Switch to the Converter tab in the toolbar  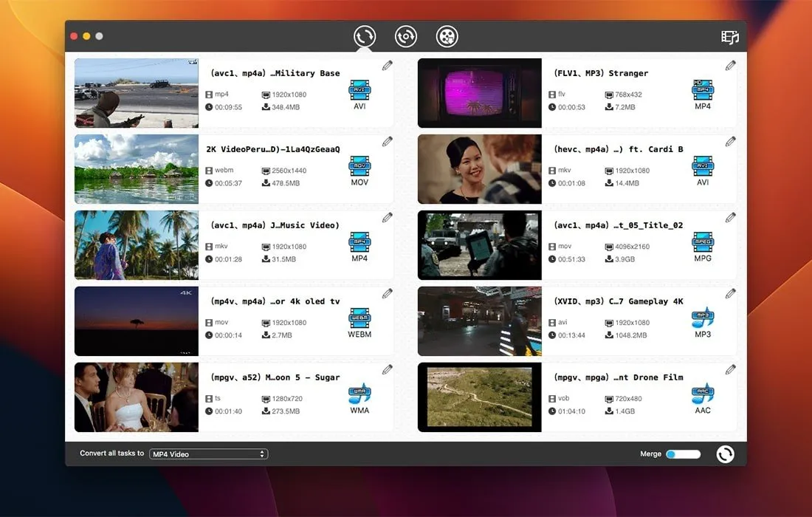(x=365, y=35)
